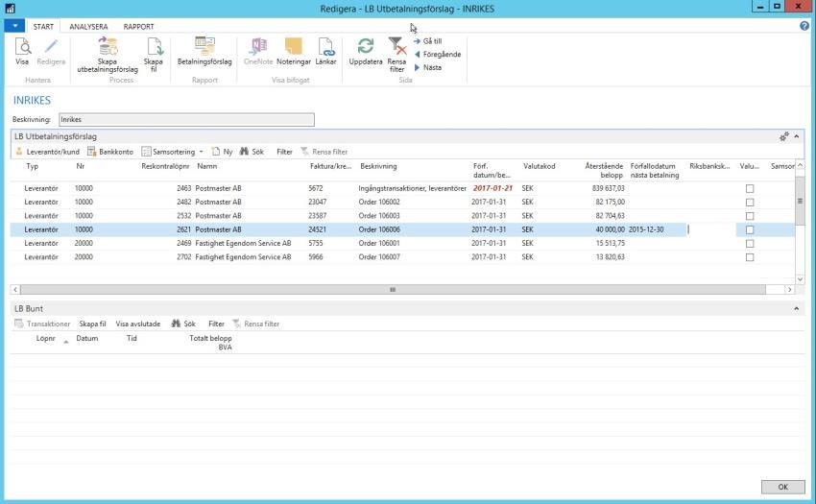Switch to the START tab
The image size is (816, 504).
(43, 27)
